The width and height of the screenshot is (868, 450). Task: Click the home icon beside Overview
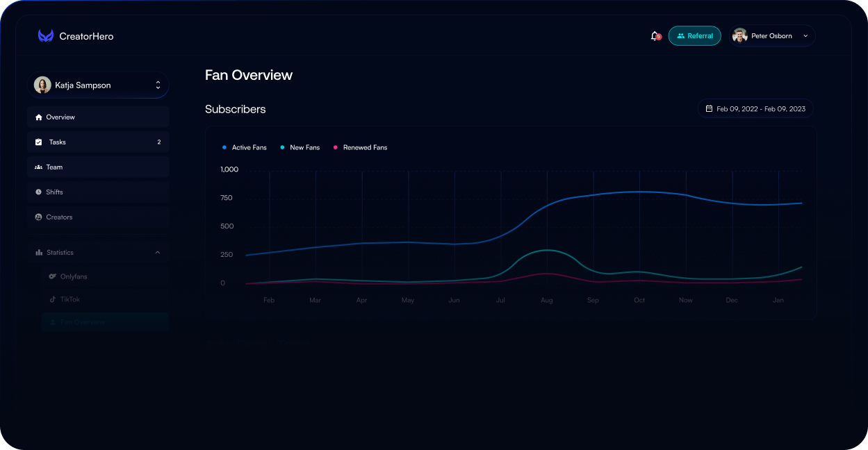pos(39,117)
